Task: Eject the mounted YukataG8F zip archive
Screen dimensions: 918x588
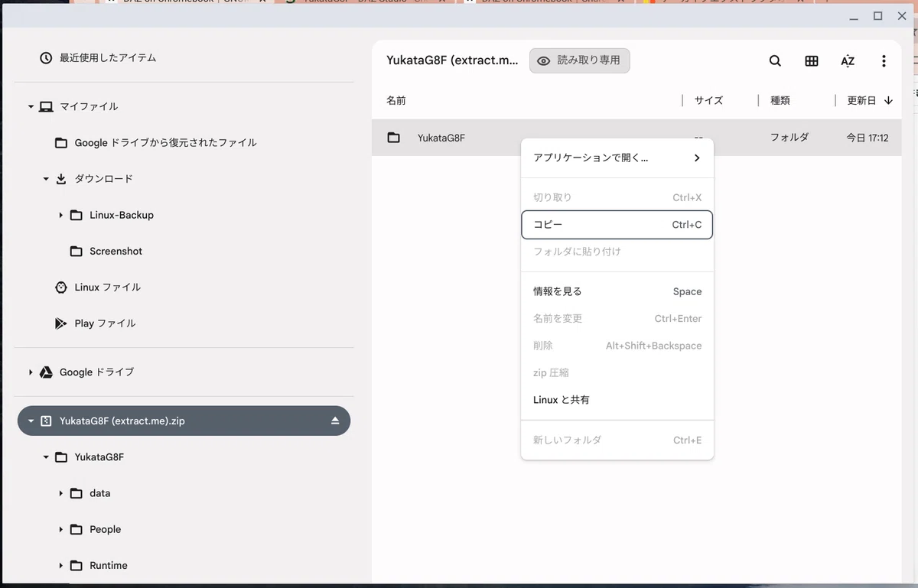Action: coord(335,421)
